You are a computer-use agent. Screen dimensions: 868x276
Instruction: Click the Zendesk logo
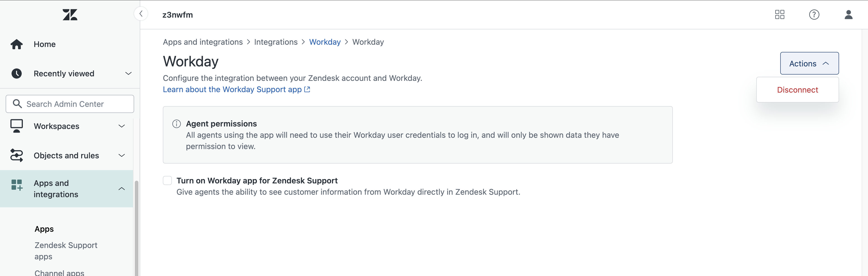tap(70, 15)
